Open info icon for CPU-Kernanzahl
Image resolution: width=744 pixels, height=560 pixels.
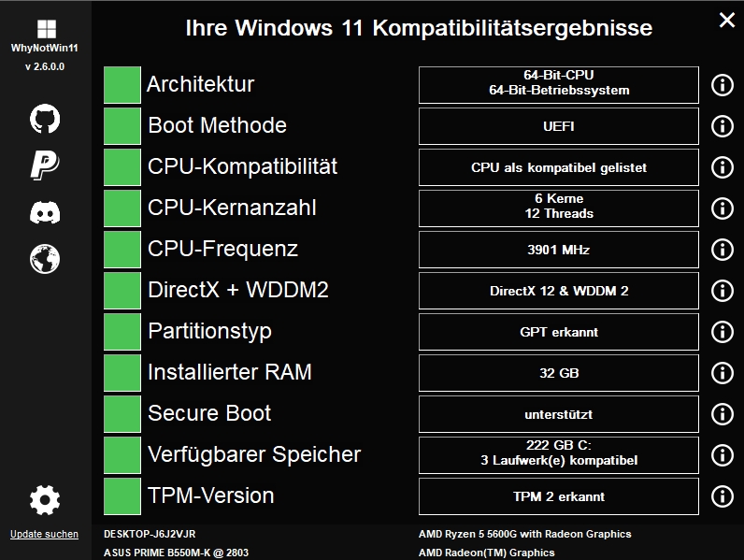pos(722,208)
